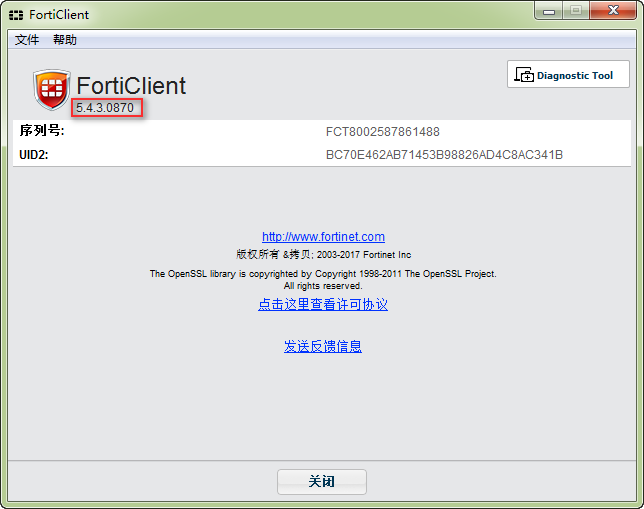Image resolution: width=644 pixels, height=509 pixels.
Task: Open the http://www.fortinet.com link
Action: tap(323, 237)
